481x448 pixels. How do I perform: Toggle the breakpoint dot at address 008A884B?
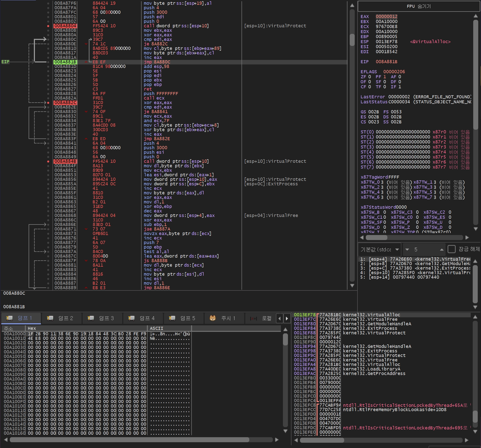coord(48,161)
